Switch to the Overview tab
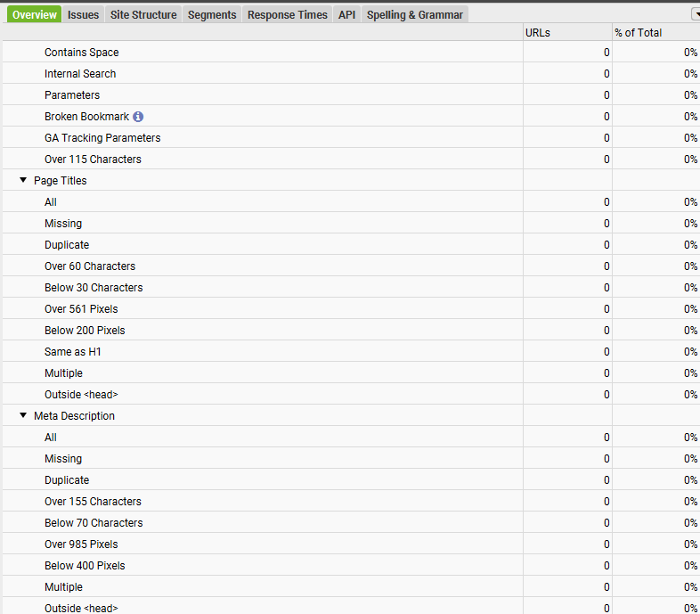Viewport: 700px width, 614px height. pos(35,15)
